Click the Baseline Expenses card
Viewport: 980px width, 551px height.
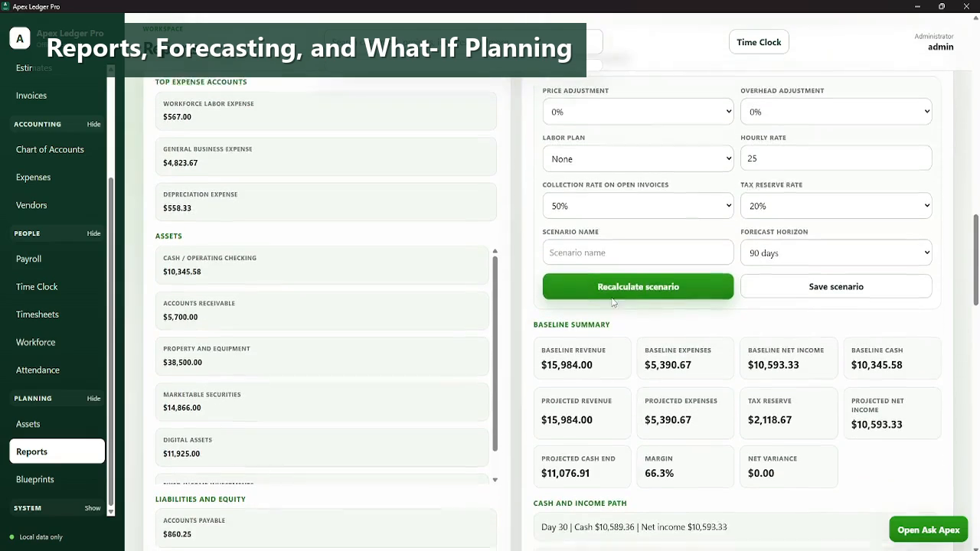point(685,358)
